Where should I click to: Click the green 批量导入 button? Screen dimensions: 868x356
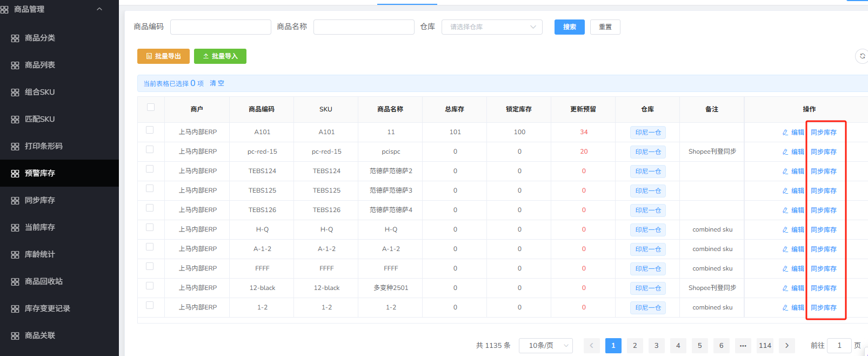pyautogui.click(x=220, y=56)
